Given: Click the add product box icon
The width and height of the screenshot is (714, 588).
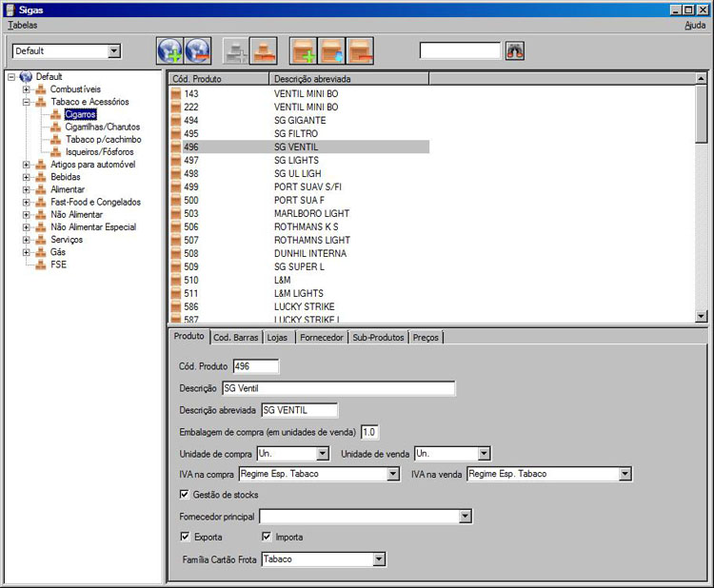Looking at the screenshot, I should tap(304, 51).
